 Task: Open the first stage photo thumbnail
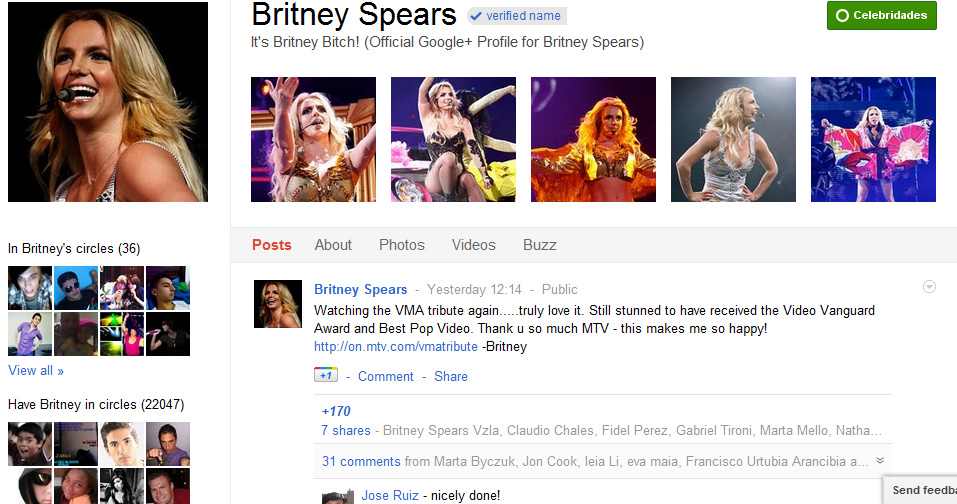(x=313, y=139)
